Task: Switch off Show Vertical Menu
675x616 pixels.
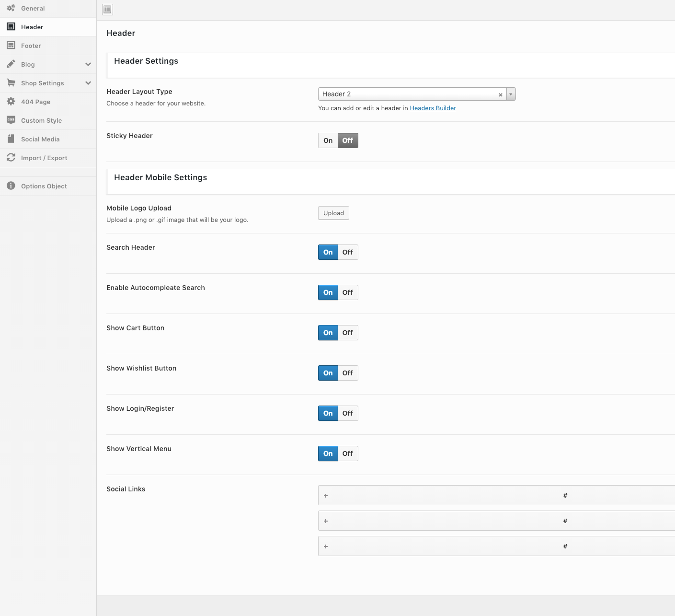Action: 348,453
